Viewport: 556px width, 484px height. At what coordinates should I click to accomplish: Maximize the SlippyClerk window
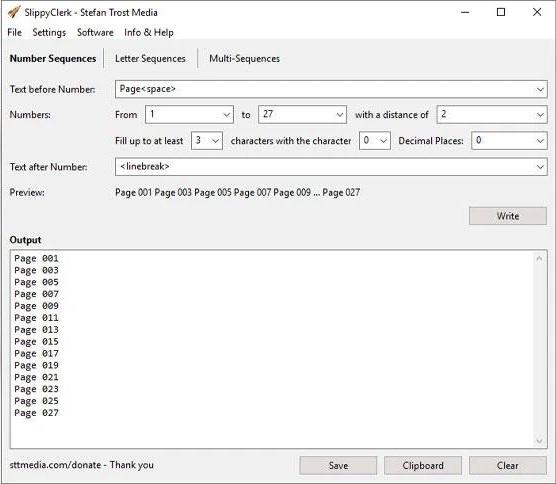point(501,12)
